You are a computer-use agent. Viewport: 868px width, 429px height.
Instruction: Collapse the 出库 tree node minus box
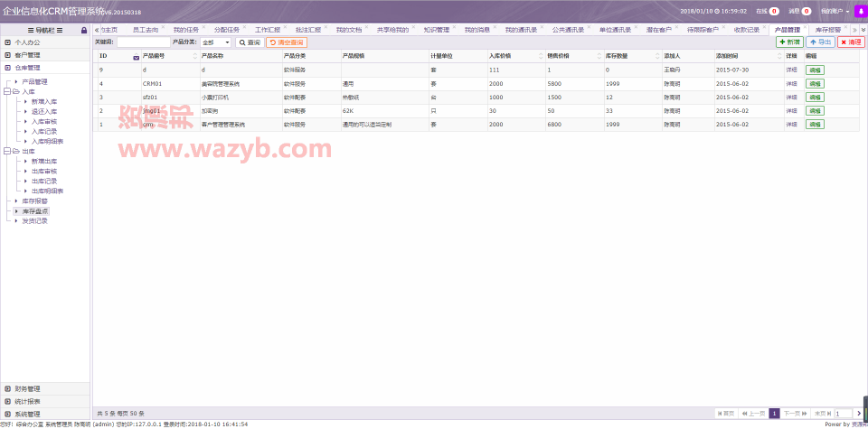(x=6, y=152)
